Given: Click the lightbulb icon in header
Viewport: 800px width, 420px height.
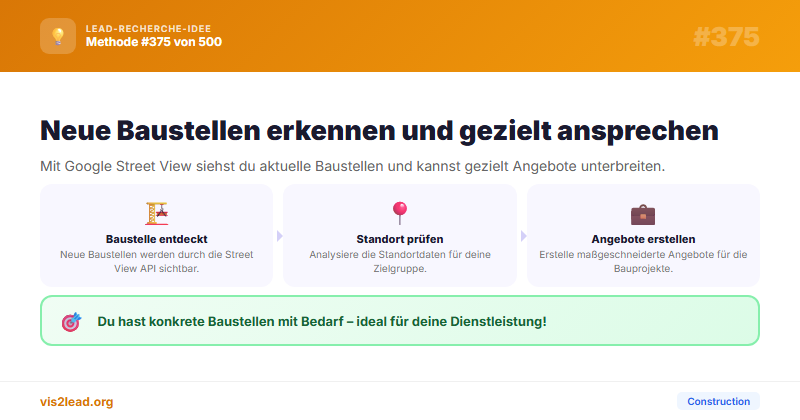Looking at the screenshot, I should 58,36.
